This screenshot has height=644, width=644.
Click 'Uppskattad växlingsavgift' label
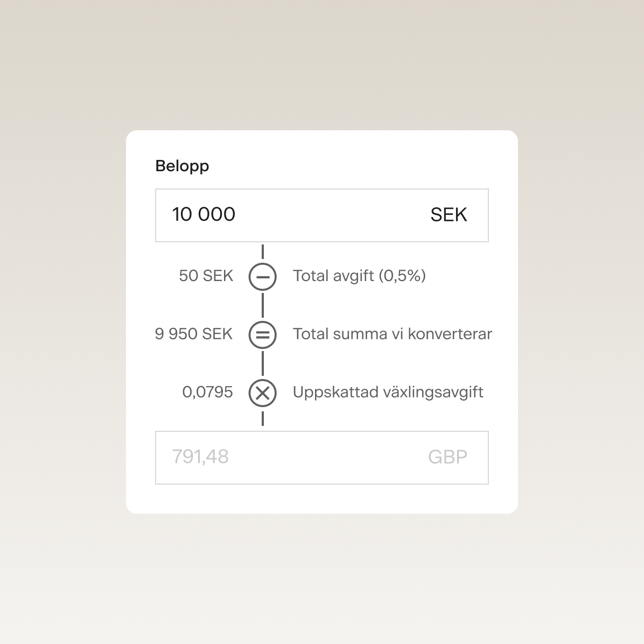point(388,392)
